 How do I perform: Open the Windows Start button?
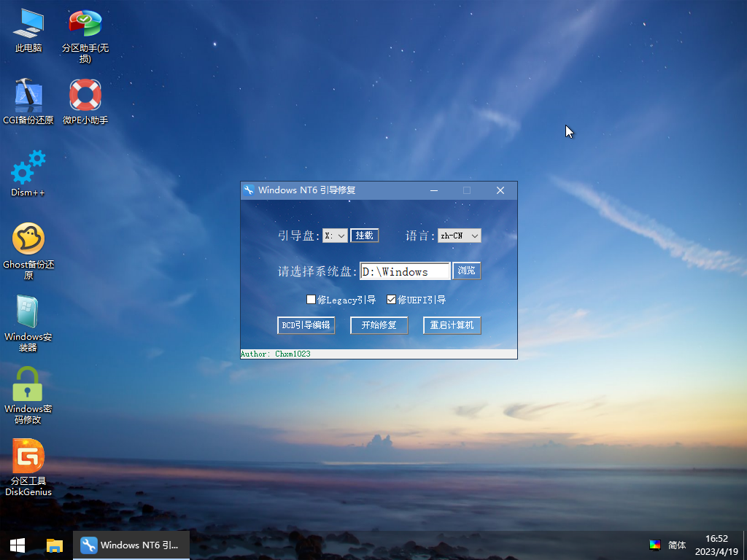pyautogui.click(x=18, y=545)
